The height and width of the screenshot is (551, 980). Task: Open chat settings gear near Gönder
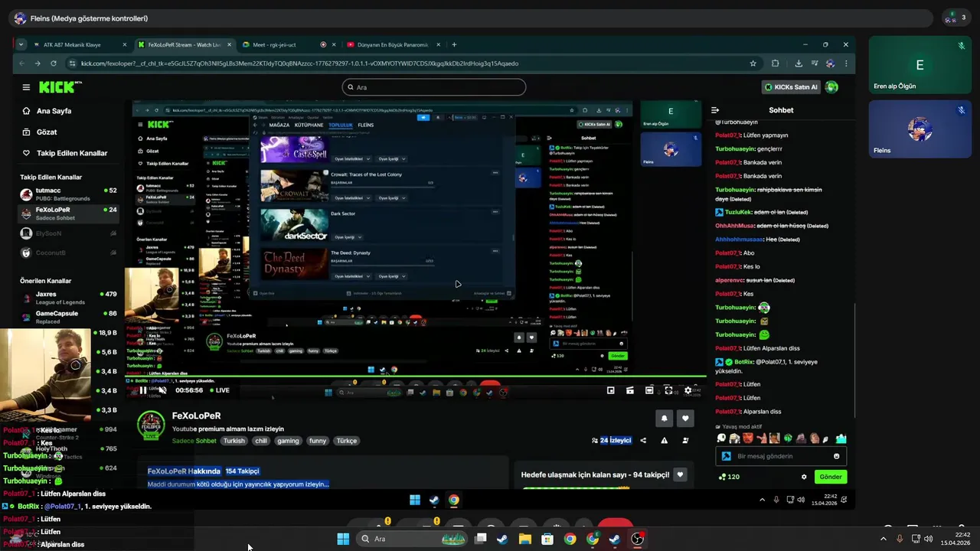(804, 477)
